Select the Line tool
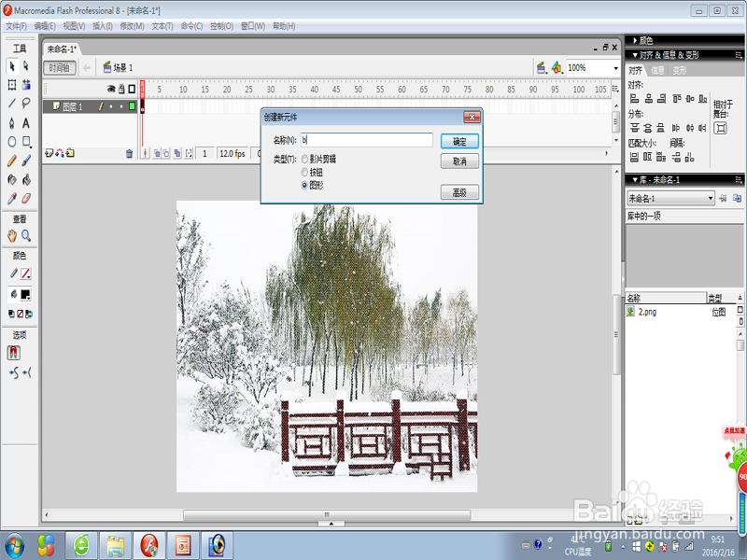 pos(12,104)
